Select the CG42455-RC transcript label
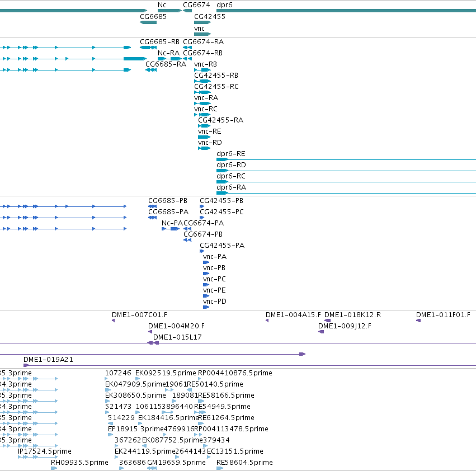The image size is (476, 471). (x=216, y=87)
